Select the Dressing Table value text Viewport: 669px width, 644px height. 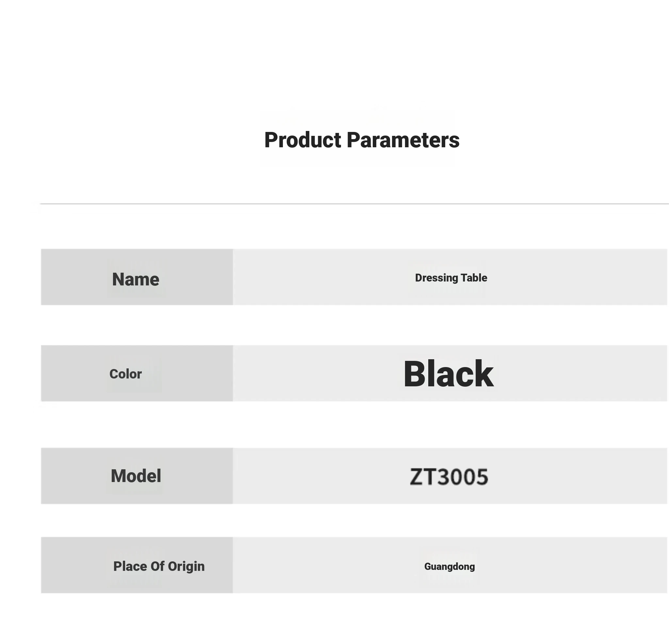[451, 278]
